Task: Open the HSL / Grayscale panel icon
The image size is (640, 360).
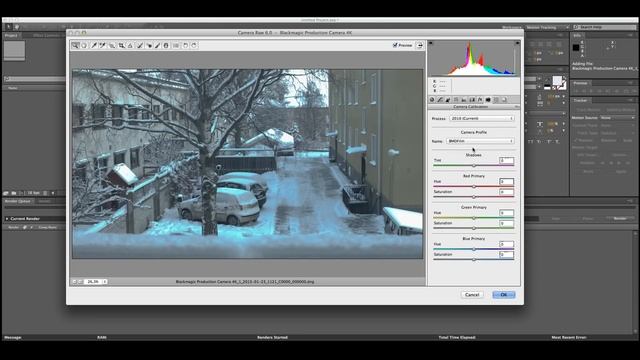Action: (456, 100)
